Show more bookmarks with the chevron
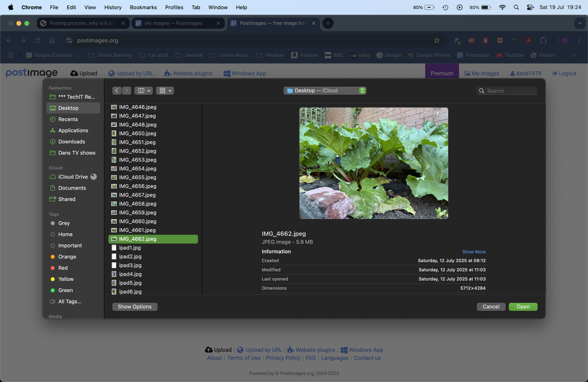 click(x=574, y=55)
